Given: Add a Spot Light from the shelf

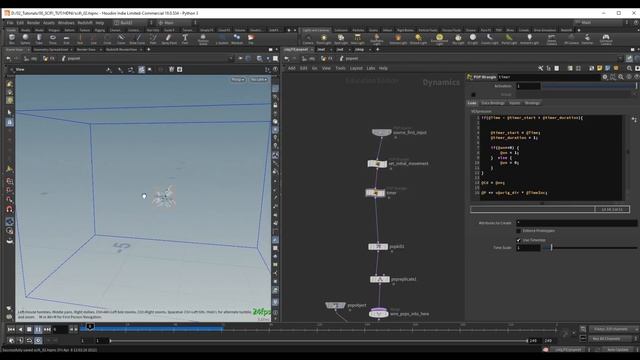Looking at the screenshot, I should coord(341,39).
